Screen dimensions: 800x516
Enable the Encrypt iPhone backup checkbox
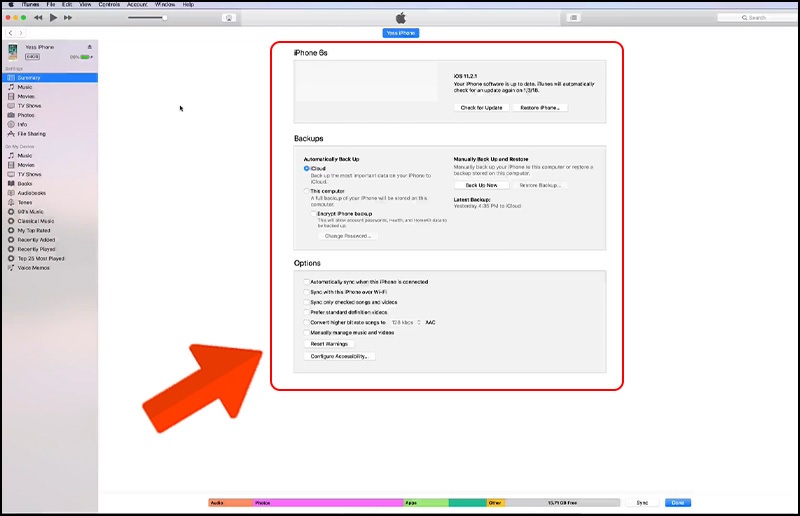coord(312,214)
